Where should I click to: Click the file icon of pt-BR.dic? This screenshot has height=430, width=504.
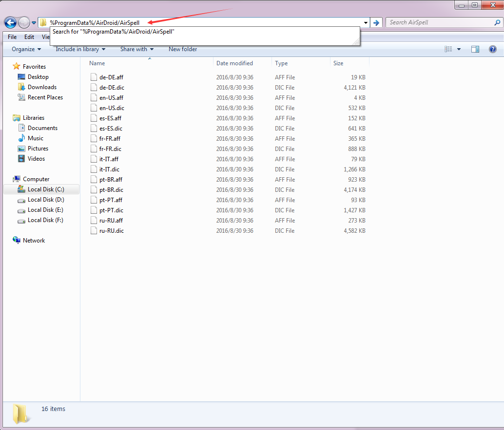point(94,190)
